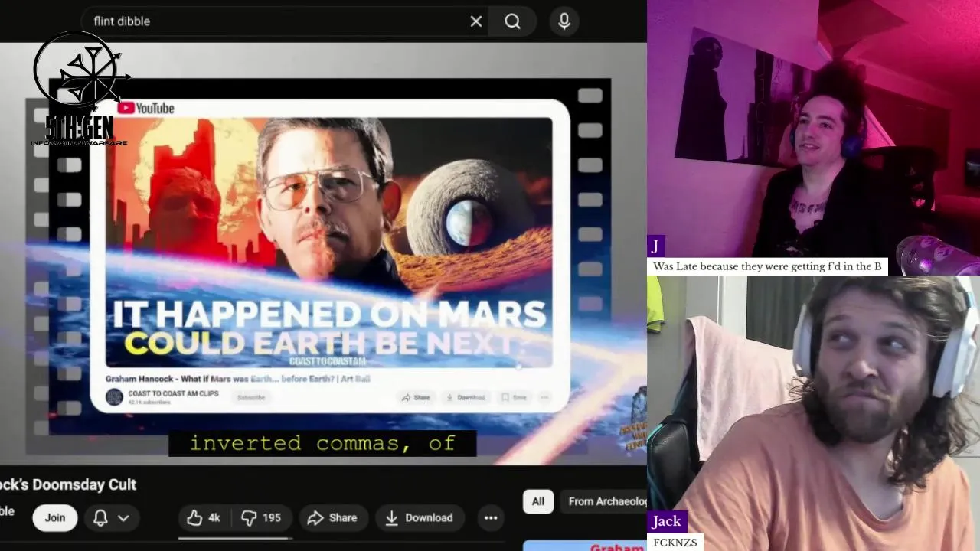Click 'Graham Hancock - What if Mars' title
Viewport: 980px width, 551px height.
click(x=238, y=379)
